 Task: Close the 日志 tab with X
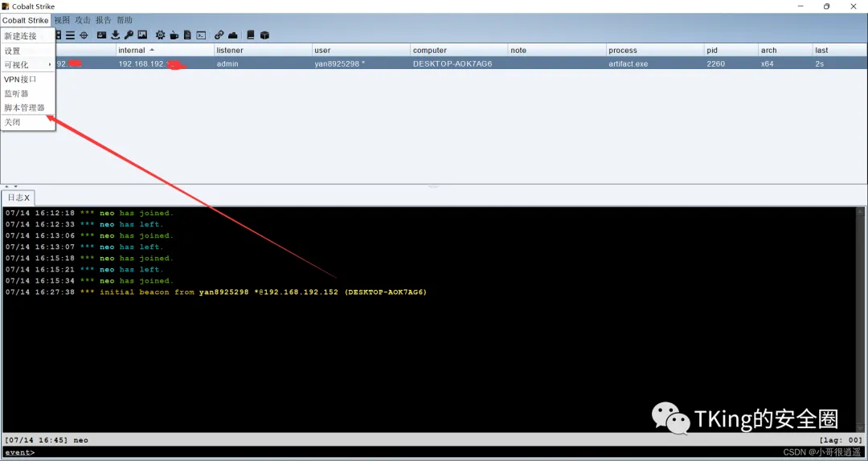tap(27, 198)
